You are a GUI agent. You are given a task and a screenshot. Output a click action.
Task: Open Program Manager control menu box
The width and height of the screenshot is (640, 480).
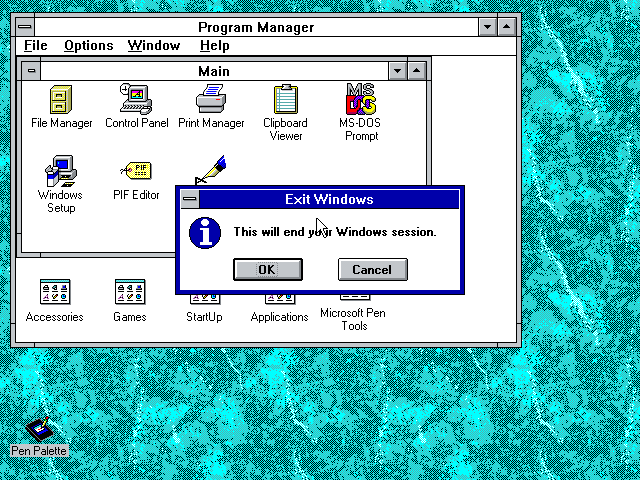(25, 27)
